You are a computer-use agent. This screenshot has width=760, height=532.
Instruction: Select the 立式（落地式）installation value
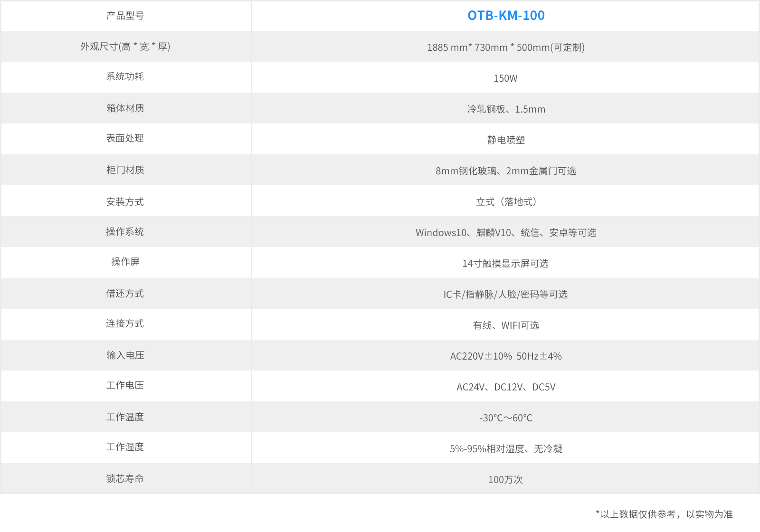506,202
